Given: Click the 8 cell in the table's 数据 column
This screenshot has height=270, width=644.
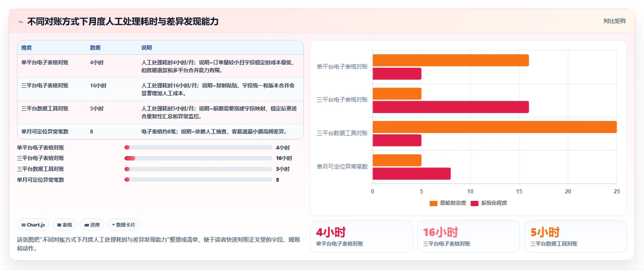Looking at the screenshot, I should pos(91,132).
